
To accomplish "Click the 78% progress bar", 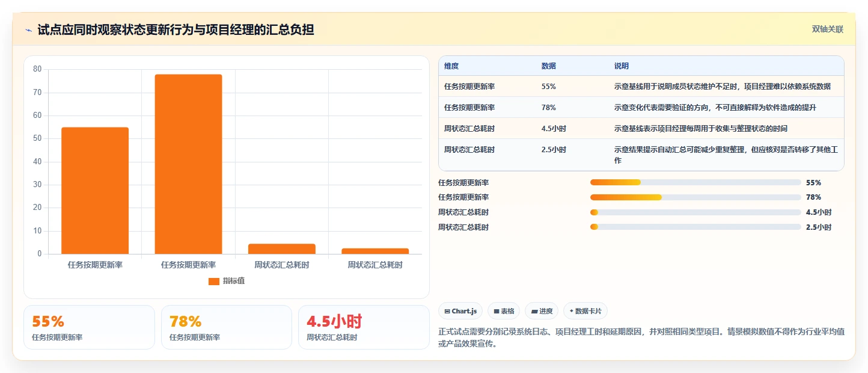I will coord(695,197).
